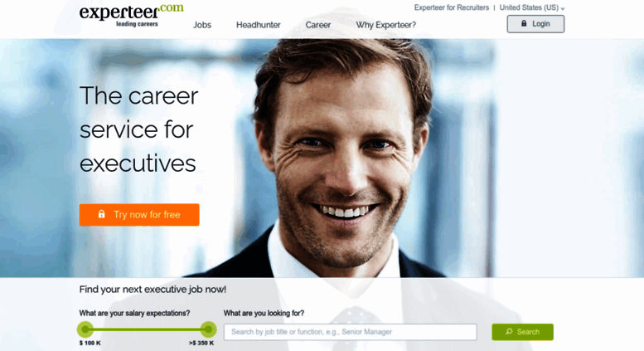This screenshot has width=644, height=351.
Task: Click the experteer.com logo
Action: click(132, 16)
